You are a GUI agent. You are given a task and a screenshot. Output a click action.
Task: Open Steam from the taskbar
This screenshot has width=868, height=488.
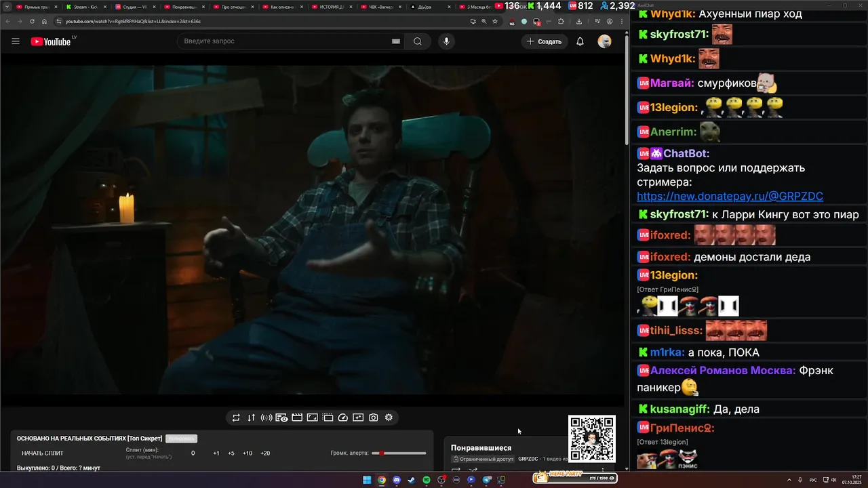412,480
